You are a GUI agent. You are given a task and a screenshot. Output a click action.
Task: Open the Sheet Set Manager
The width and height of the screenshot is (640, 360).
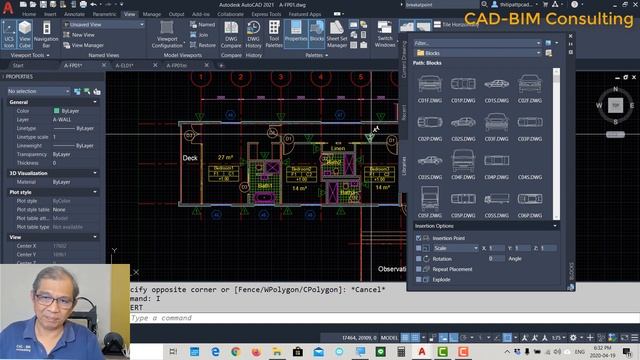(x=337, y=35)
